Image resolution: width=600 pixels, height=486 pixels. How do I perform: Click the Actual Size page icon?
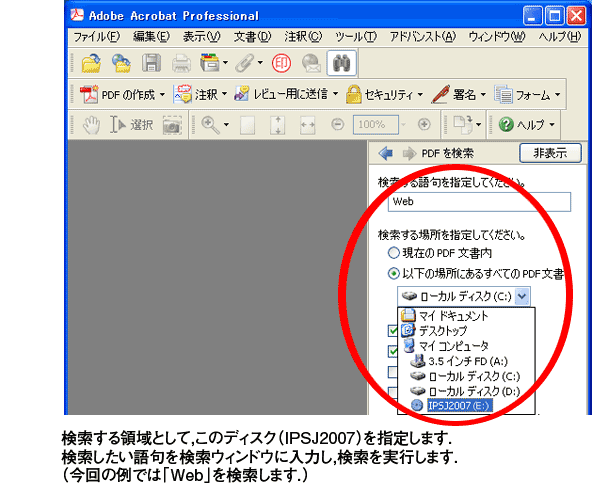[x=247, y=125]
